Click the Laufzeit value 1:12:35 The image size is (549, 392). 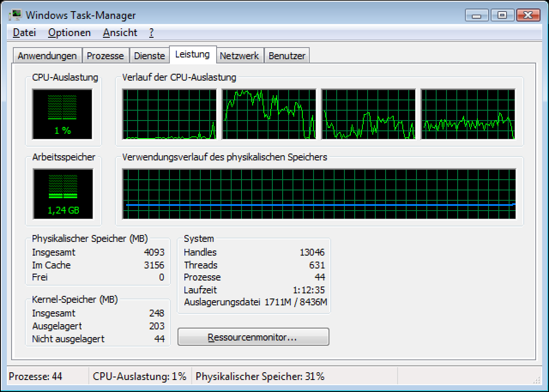(x=308, y=290)
